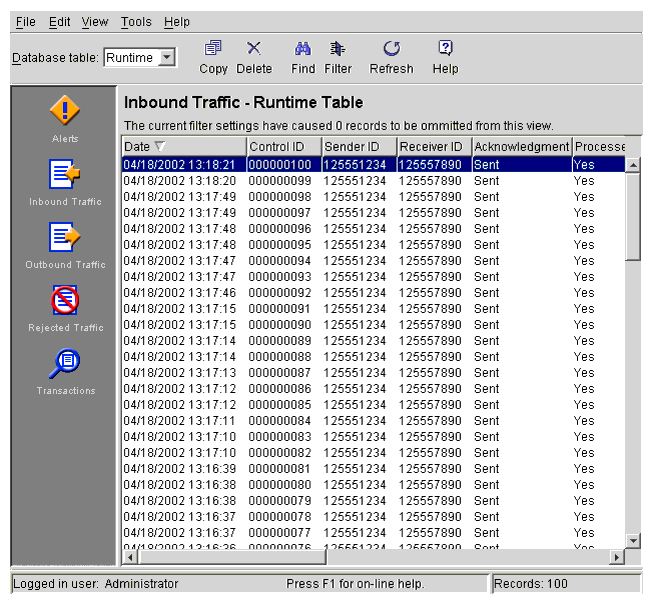Select Rejected Traffic sidebar icon
653x604 pixels.
65,300
